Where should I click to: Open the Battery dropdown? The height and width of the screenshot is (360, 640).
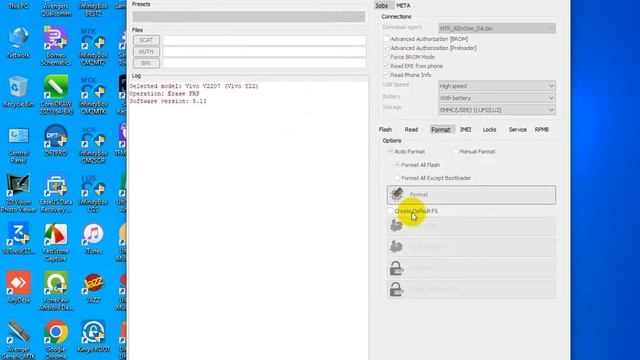coord(497,98)
